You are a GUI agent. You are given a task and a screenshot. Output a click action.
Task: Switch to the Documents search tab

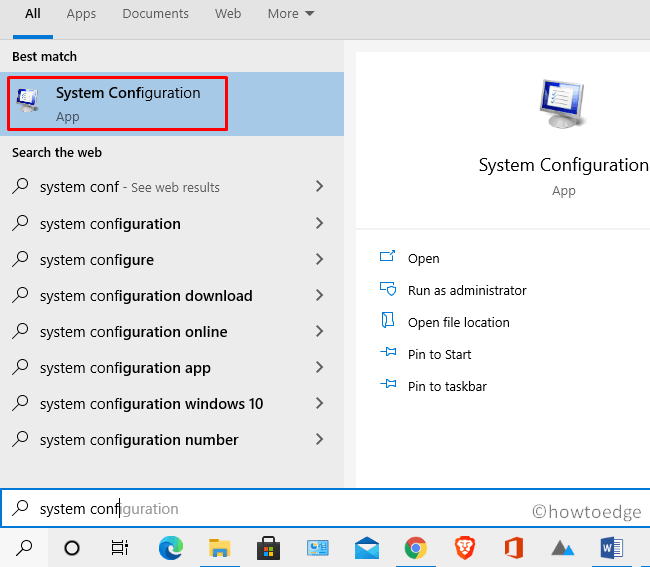[155, 14]
